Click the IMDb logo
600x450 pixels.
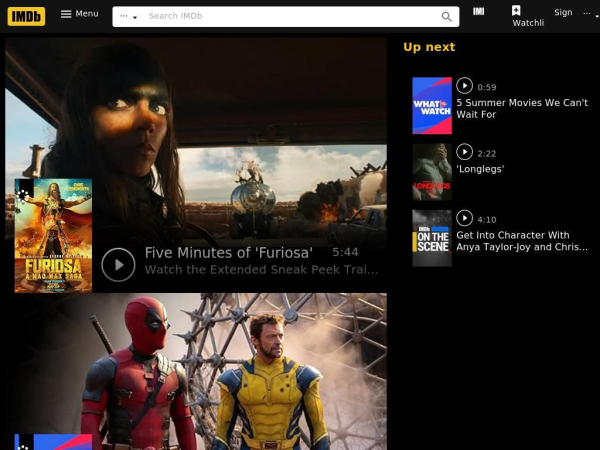26,16
